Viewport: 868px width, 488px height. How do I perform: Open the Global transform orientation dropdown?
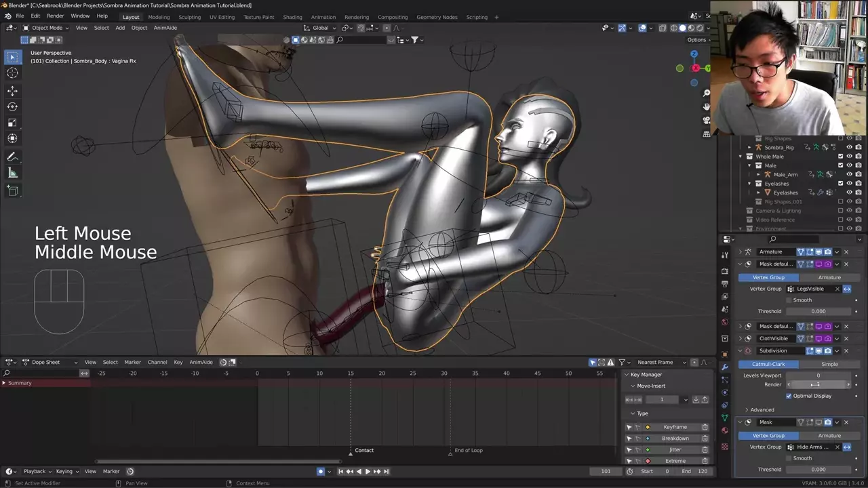[320, 28]
